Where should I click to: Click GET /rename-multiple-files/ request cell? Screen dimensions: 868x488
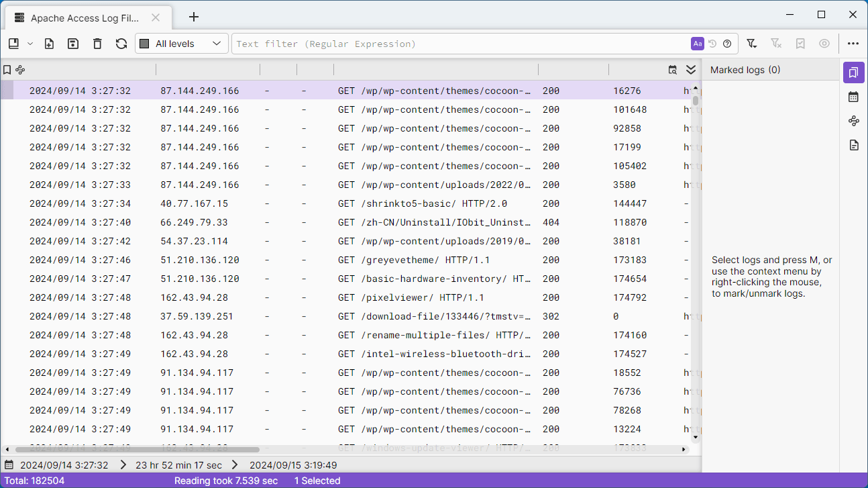click(x=435, y=335)
